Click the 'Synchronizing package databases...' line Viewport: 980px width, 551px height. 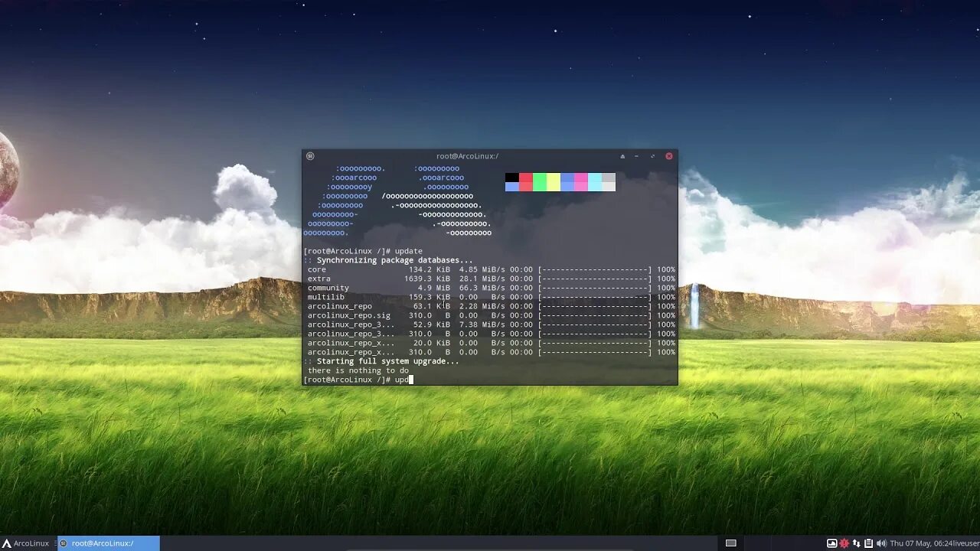388,260
